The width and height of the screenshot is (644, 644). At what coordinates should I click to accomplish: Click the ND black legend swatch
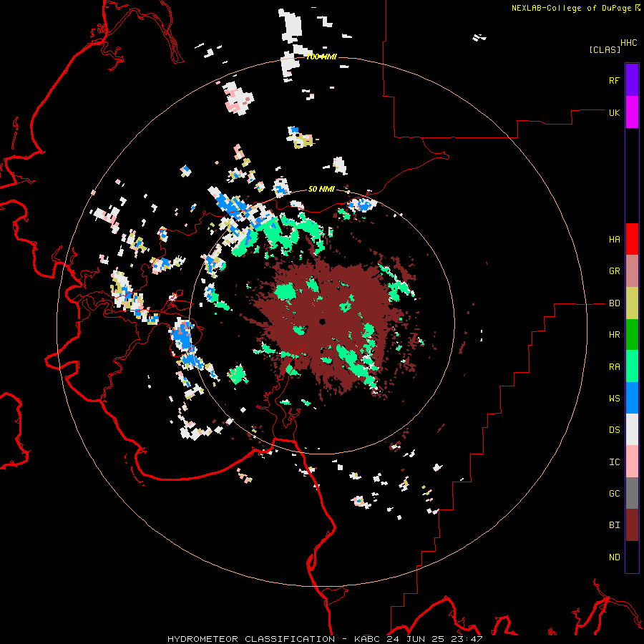tap(632, 557)
